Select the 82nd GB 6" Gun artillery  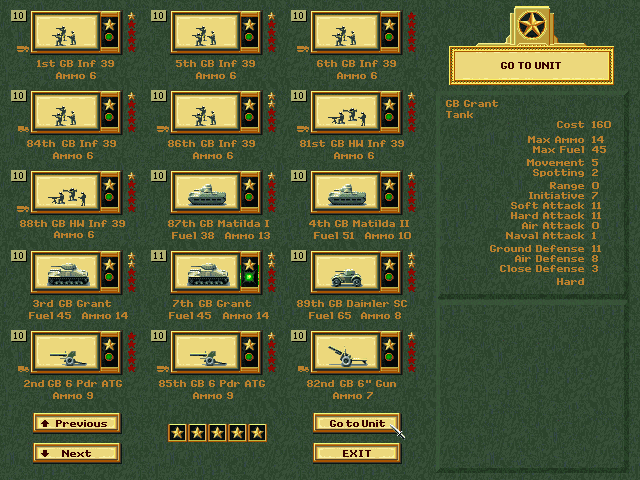tap(345, 352)
